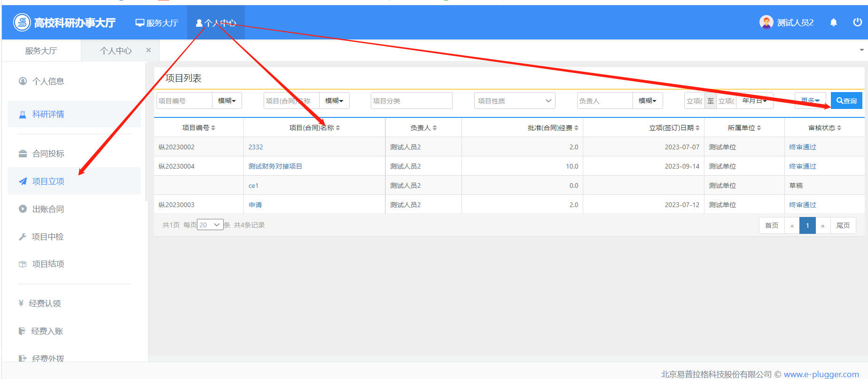Expand the 项目性质 dropdown
This screenshot has width=868, height=379.
514,101
